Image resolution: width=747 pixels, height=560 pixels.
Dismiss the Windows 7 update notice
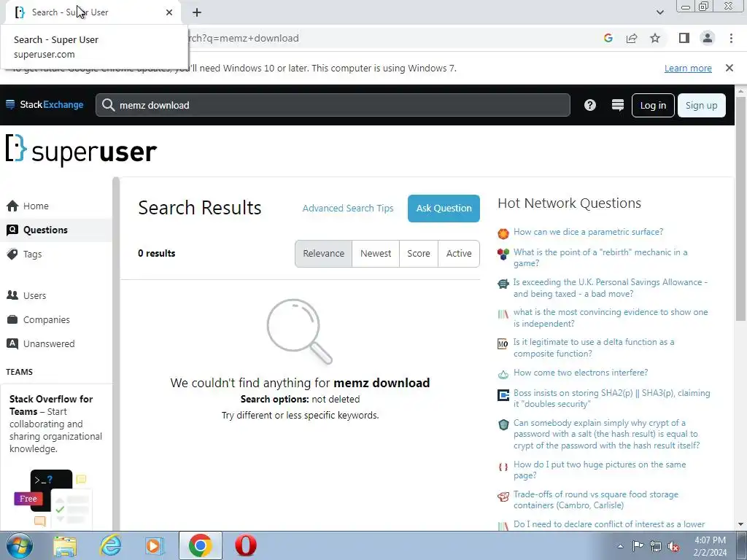coord(729,68)
